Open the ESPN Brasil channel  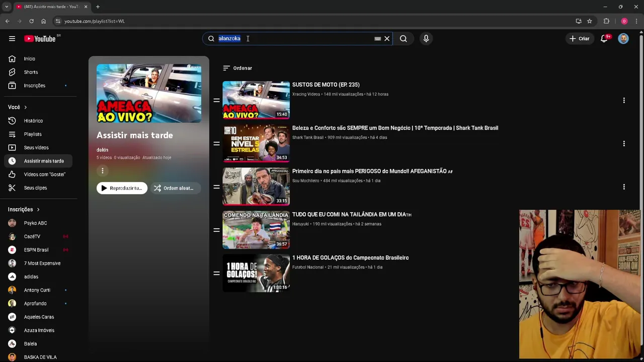click(x=39, y=250)
